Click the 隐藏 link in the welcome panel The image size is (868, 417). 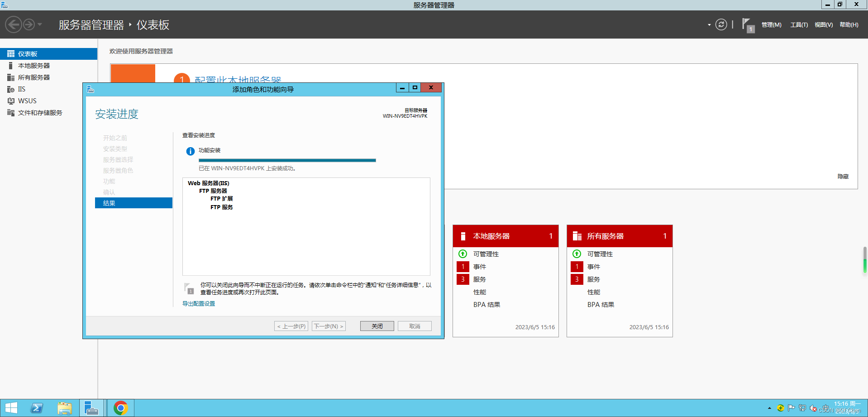click(843, 177)
